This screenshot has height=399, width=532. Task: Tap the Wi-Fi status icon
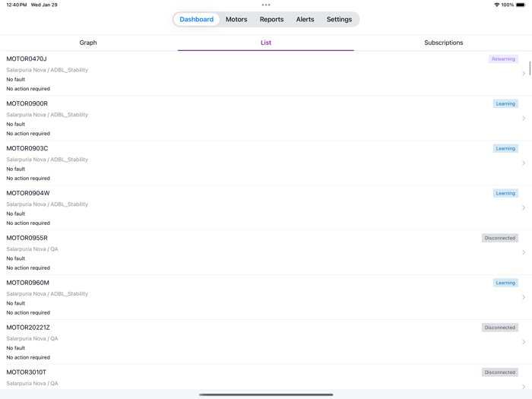(497, 5)
